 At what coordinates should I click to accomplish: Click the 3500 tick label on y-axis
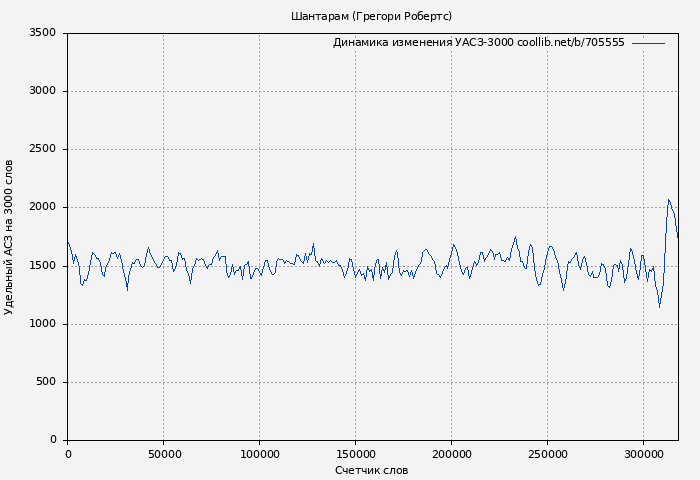43,33
